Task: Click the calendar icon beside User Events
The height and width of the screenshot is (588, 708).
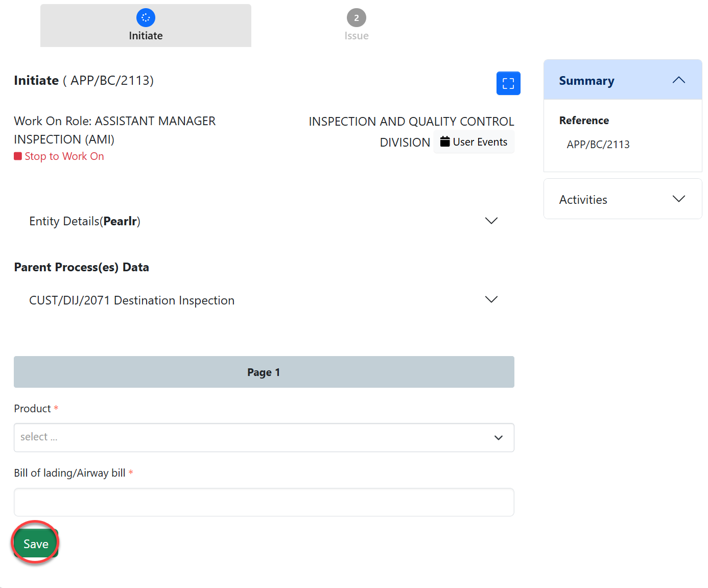Action: [x=445, y=142]
